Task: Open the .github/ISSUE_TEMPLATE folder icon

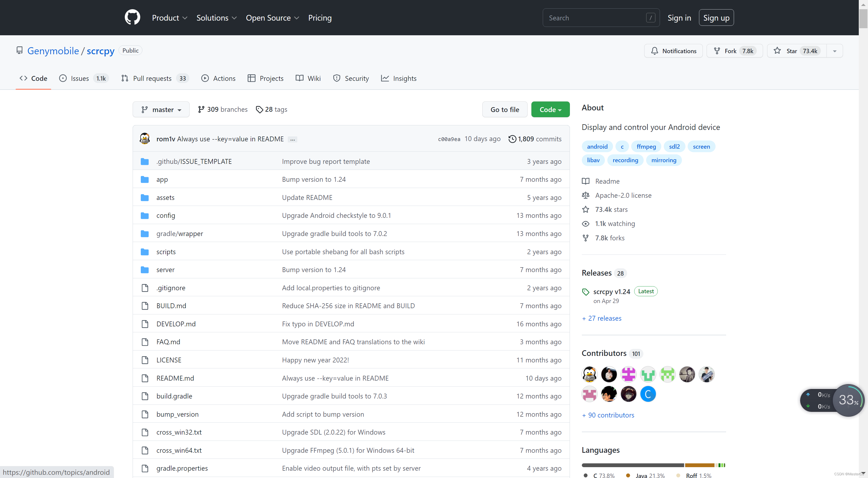Action: click(x=145, y=161)
